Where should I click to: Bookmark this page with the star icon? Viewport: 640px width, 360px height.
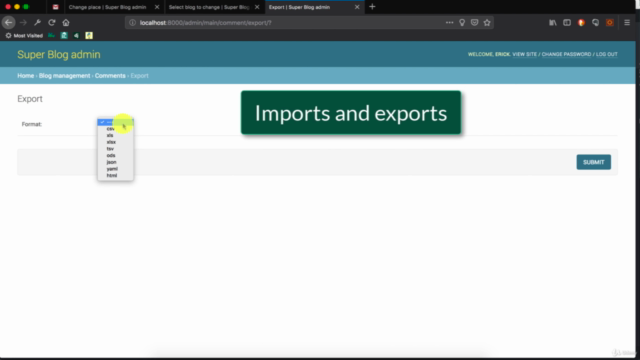[487, 22]
